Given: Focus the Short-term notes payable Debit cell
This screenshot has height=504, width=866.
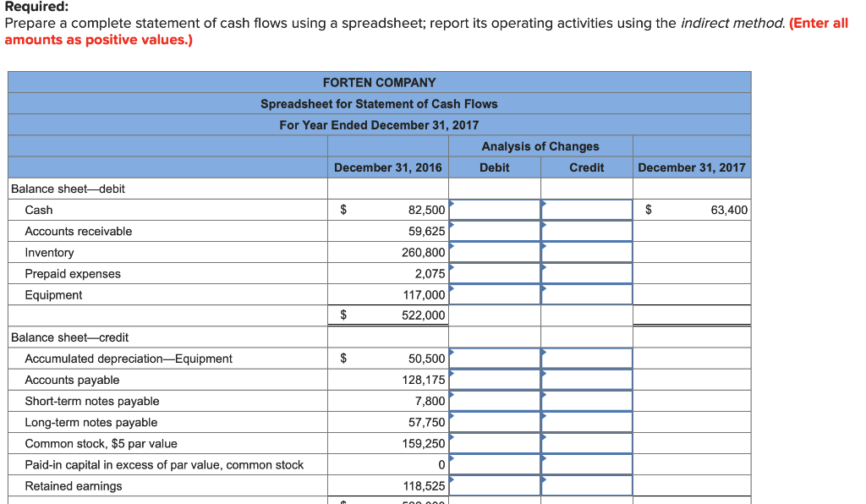Looking at the screenshot, I should point(495,401).
